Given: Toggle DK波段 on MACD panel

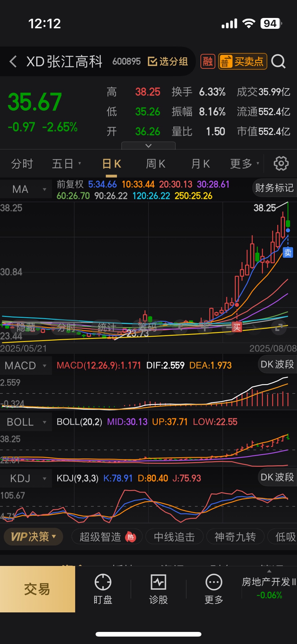Looking at the screenshot, I should tap(277, 364).
